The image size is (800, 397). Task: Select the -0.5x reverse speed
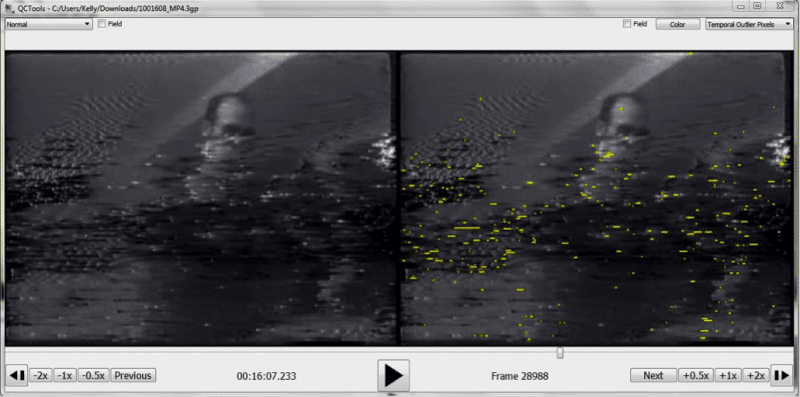point(94,376)
